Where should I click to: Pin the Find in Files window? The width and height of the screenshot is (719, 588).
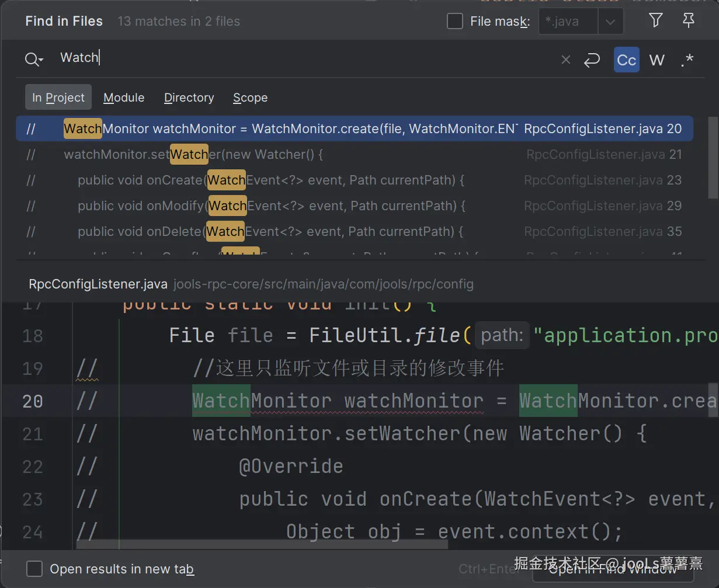(x=689, y=21)
